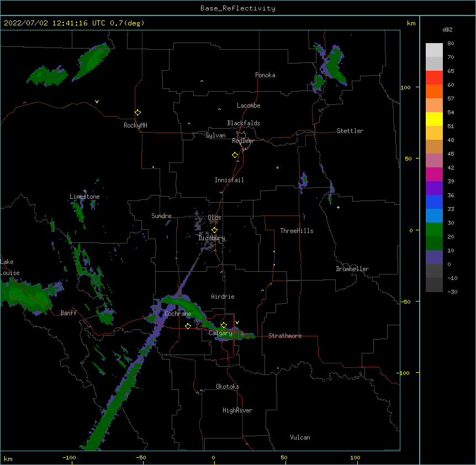Select the 54 dBZ yellow swatch
The image size is (476, 465).
(x=434, y=119)
